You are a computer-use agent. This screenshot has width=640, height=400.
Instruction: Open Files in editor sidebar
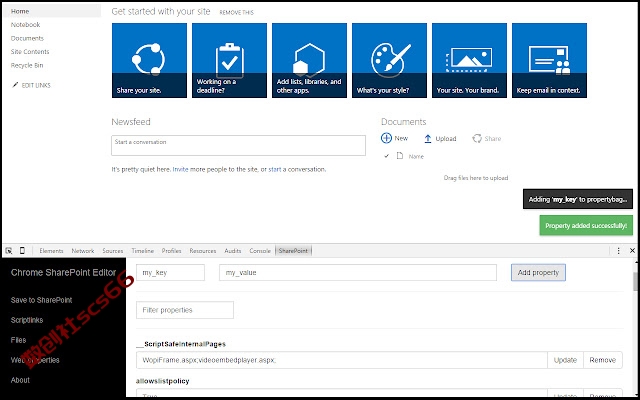click(x=18, y=340)
